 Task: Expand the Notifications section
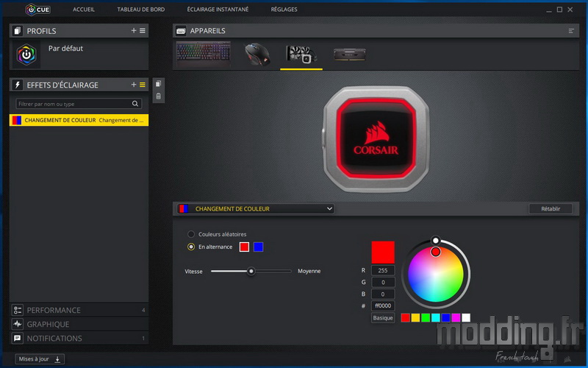click(79, 338)
